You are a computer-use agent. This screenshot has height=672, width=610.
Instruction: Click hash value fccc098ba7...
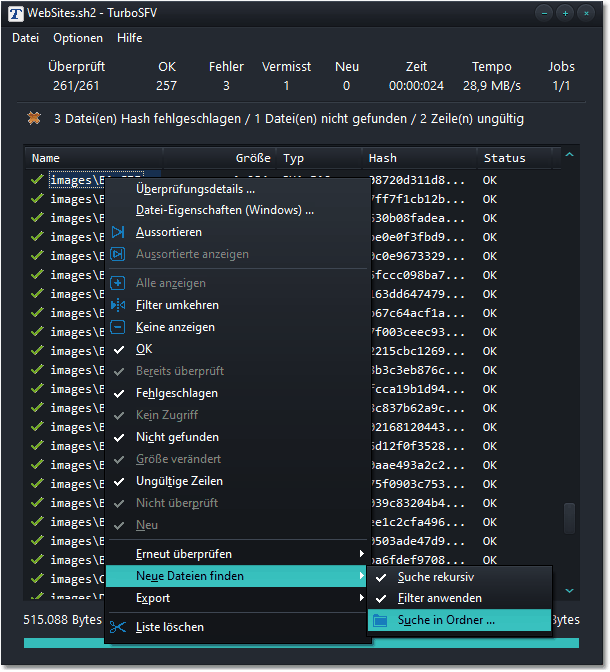click(417, 275)
